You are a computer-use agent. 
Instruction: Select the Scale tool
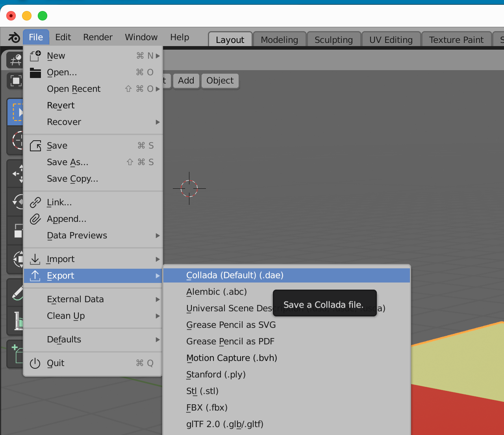pyautogui.click(x=16, y=231)
